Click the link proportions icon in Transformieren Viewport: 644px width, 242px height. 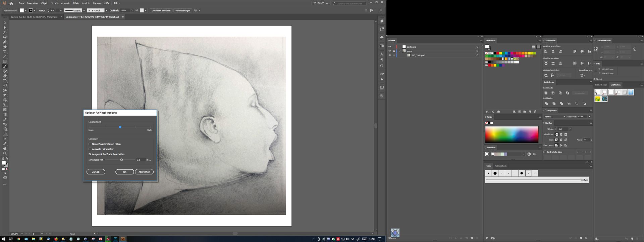click(634, 49)
